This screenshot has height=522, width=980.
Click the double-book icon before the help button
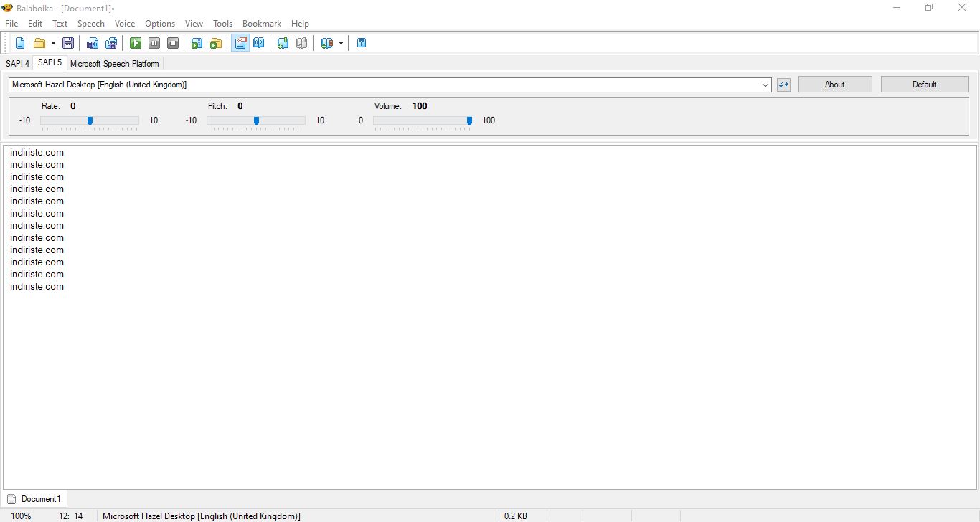click(x=327, y=43)
